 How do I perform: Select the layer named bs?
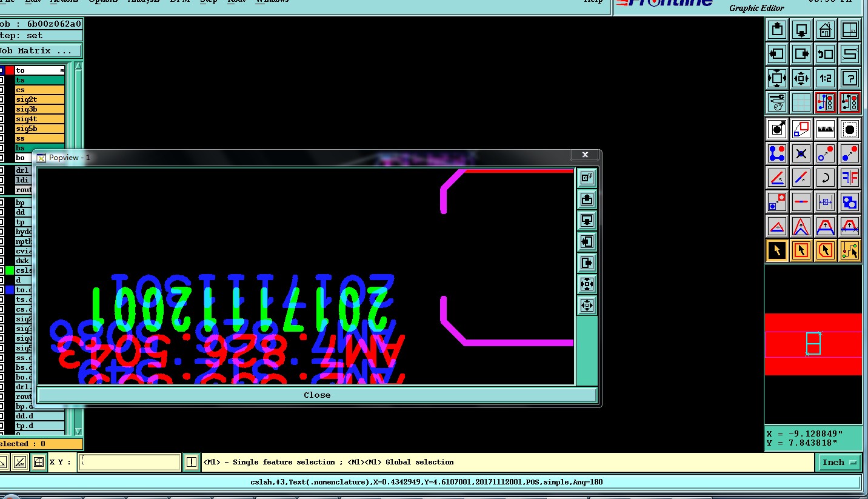tap(40, 148)
